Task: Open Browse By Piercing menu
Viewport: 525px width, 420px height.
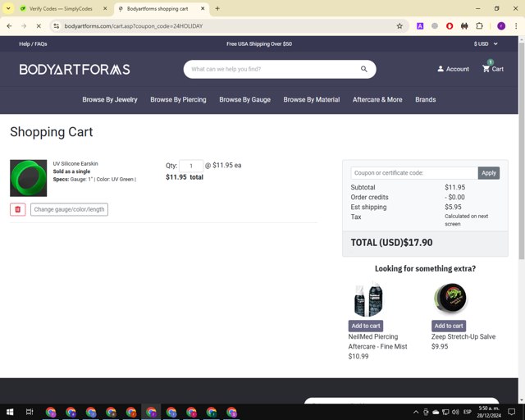Action: click(x=178, y=99)
